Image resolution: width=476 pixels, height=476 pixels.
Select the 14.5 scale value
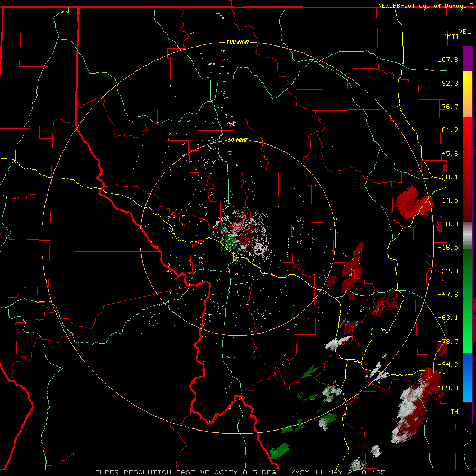[x=450, y=200]
